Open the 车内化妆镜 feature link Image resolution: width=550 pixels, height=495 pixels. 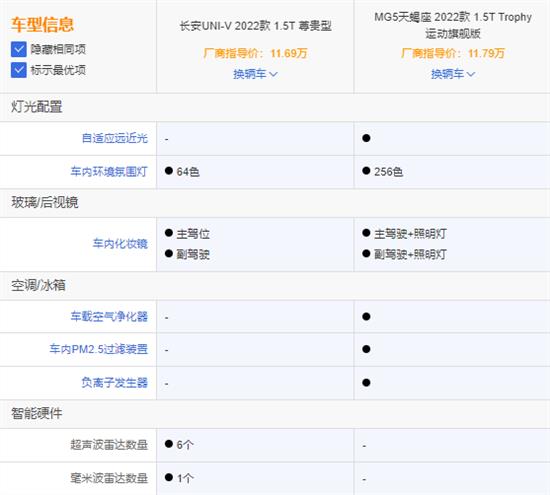(120, 243)
